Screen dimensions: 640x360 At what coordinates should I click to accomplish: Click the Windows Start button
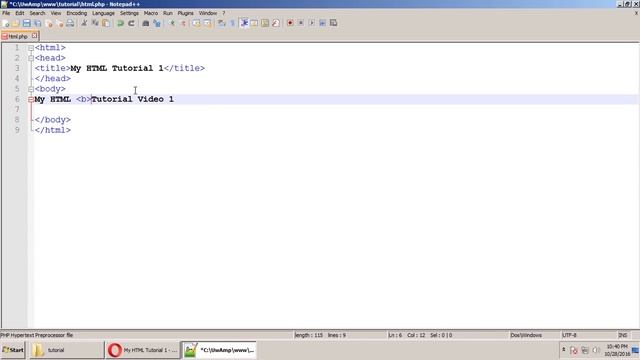13,350
